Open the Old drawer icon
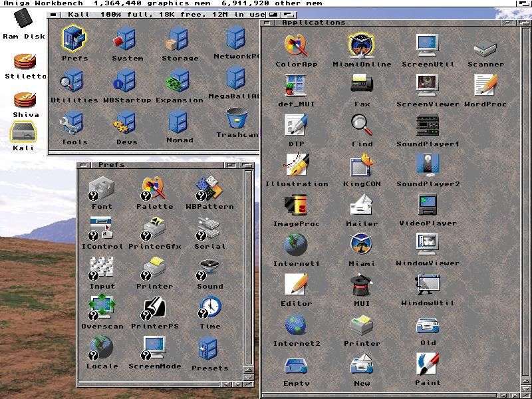 tap(428, 326)
